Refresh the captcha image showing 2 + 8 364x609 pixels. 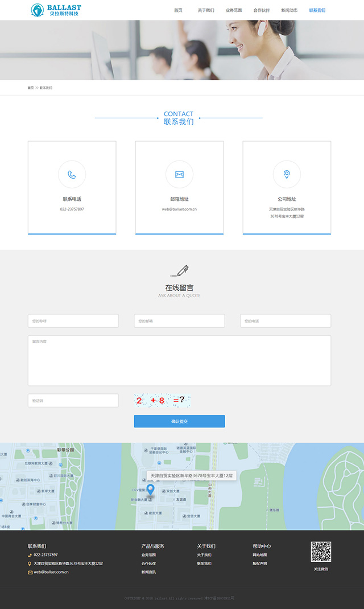[162, 401]
